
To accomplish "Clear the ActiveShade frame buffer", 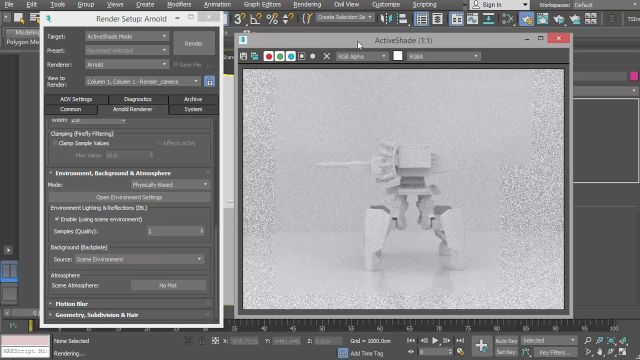I will [327, 56].
